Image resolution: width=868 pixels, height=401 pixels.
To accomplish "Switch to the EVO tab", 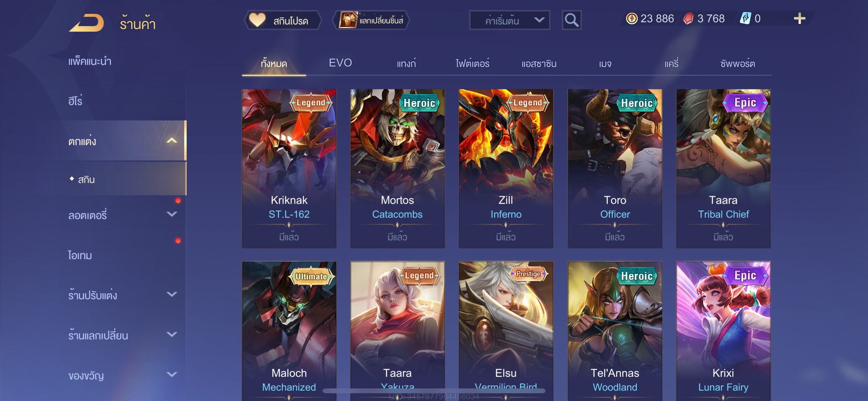I will 340,63.
